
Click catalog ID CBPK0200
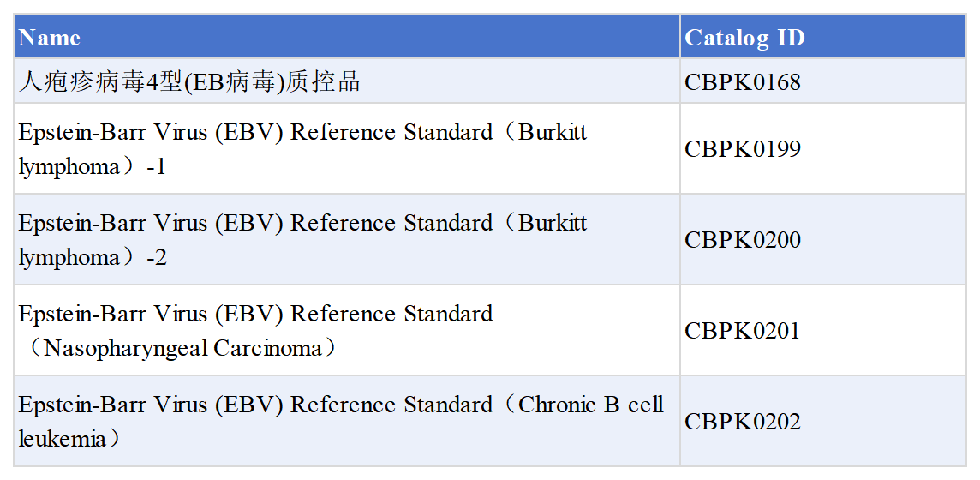pos(742,240)
